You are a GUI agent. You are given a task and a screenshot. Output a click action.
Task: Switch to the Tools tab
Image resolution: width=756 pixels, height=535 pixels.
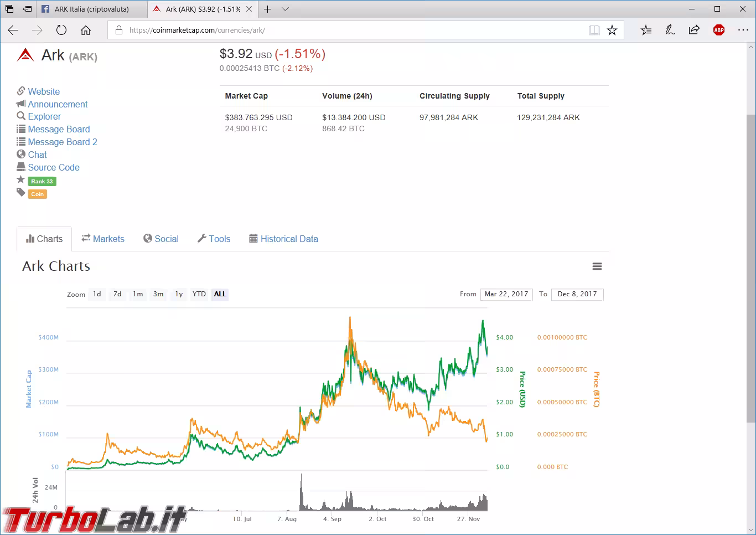(214, 239)
